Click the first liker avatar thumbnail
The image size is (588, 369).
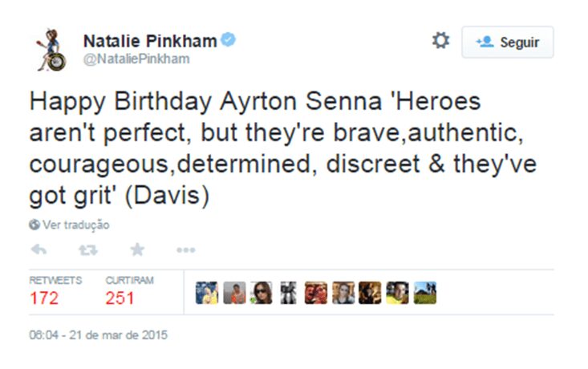tap(207, 293)
